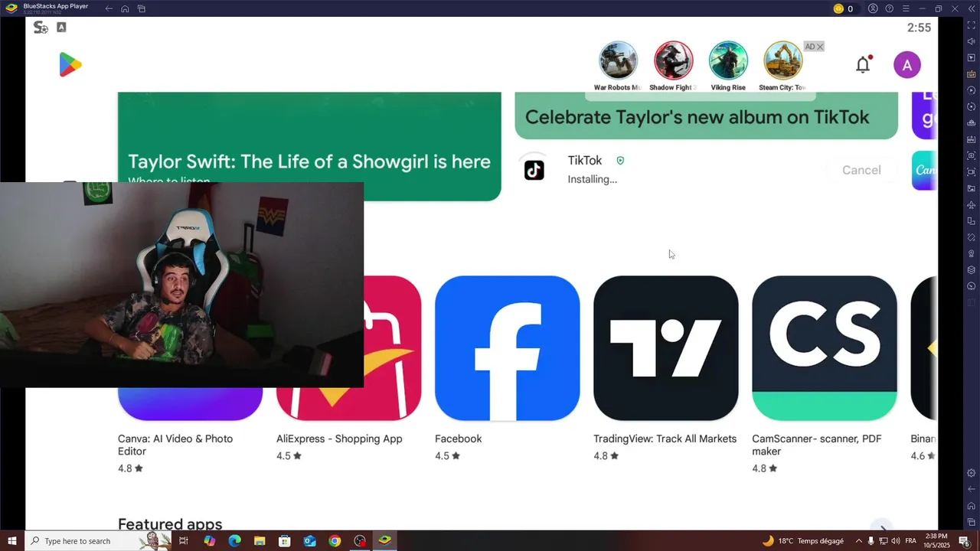Open BlueStacks help question mark
The image size is (980, 551).
pos(889,8)
